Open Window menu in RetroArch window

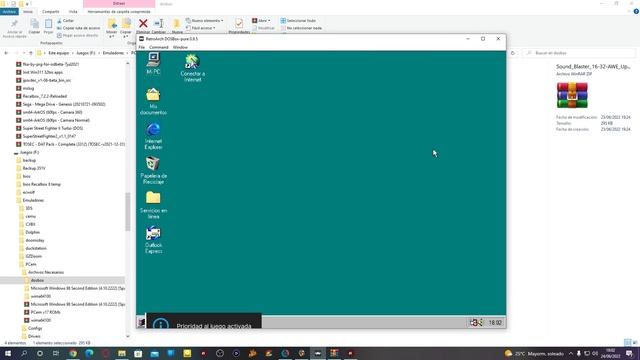[x=180, y=47]
